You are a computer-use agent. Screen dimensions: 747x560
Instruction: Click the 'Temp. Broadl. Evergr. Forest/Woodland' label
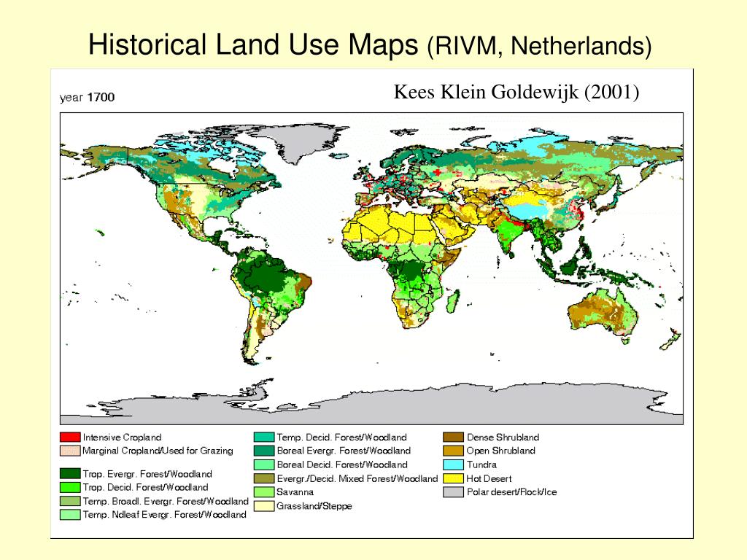pyautogui.click(x=166, y=501)
